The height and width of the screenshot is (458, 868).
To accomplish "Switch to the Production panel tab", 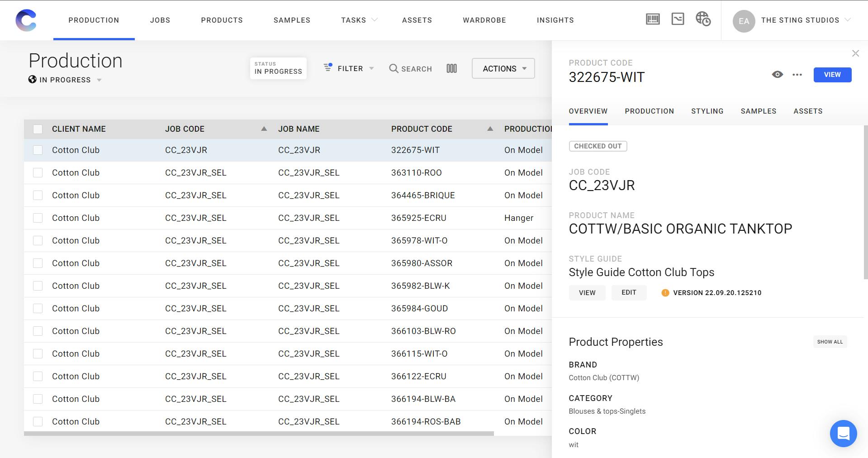I will (x=649, y=111).
